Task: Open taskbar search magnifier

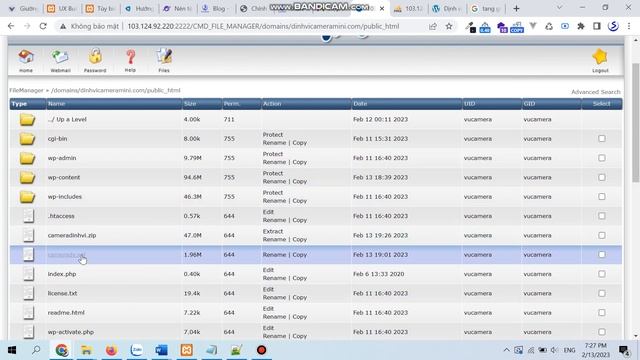Action: coord(36,350)
